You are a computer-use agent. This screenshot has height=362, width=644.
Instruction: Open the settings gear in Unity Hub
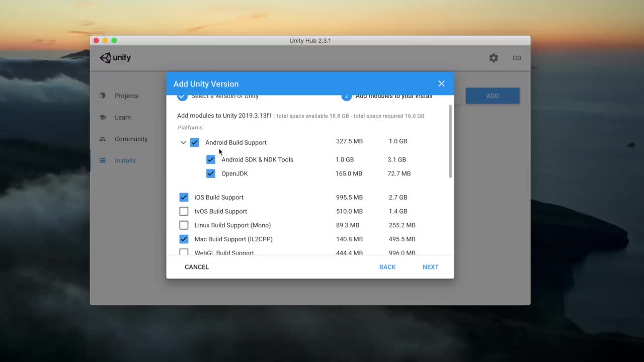[494, 58]
